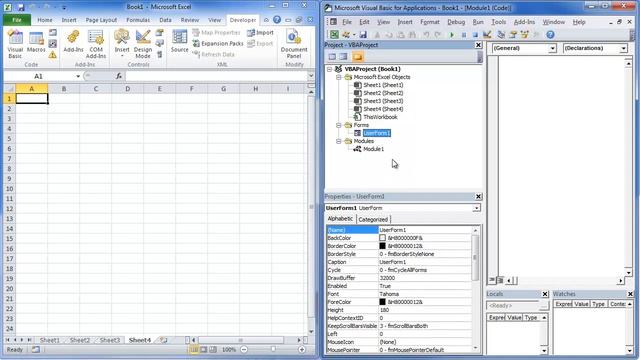Select the Sheet2 worksheet tab

coord(79,340)
